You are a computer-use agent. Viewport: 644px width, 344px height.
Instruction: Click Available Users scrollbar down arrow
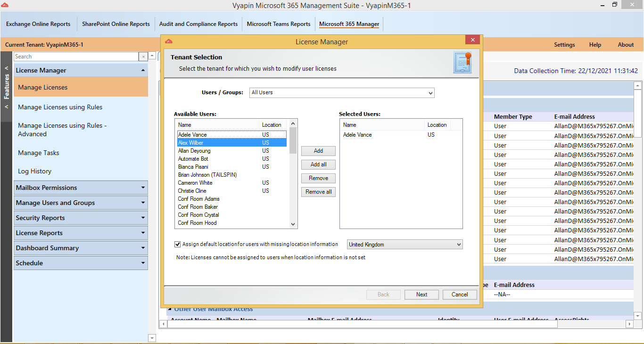tap(293, 224)
